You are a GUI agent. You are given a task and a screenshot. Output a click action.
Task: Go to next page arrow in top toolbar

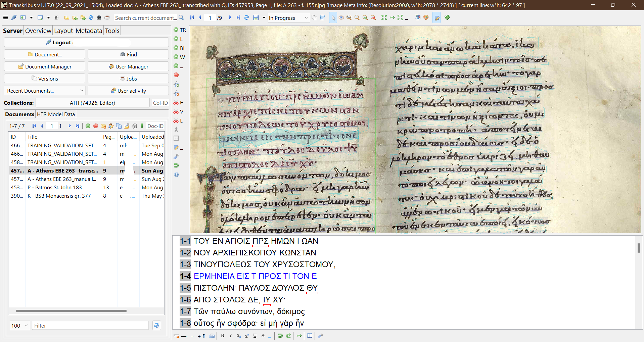click(x=230, y=18)
